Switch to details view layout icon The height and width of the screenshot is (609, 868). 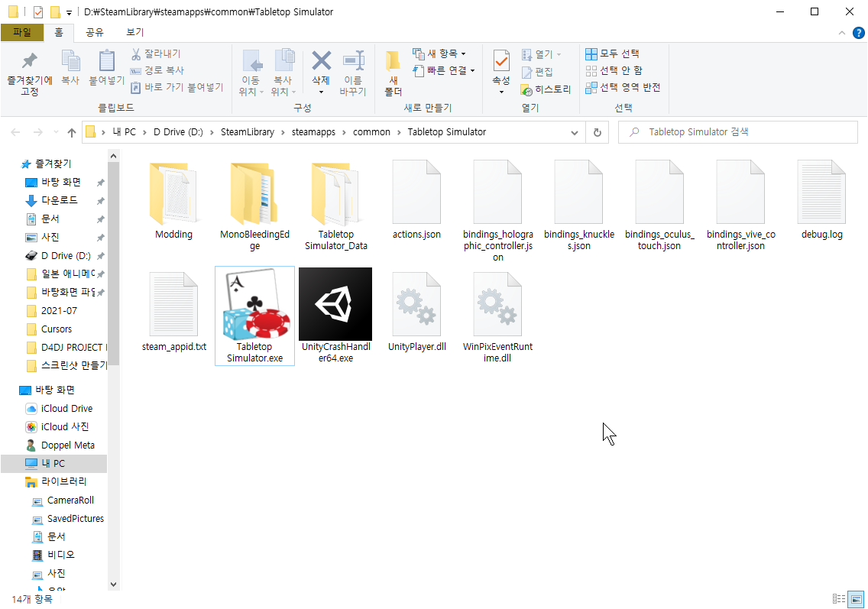click(839, 599)
